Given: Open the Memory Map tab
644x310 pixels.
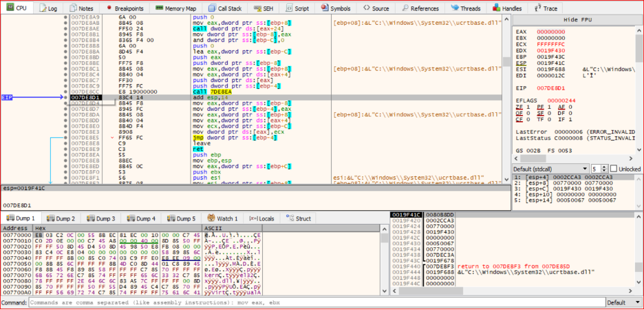Looking at the screenshot, I should [x=176, y=8].
